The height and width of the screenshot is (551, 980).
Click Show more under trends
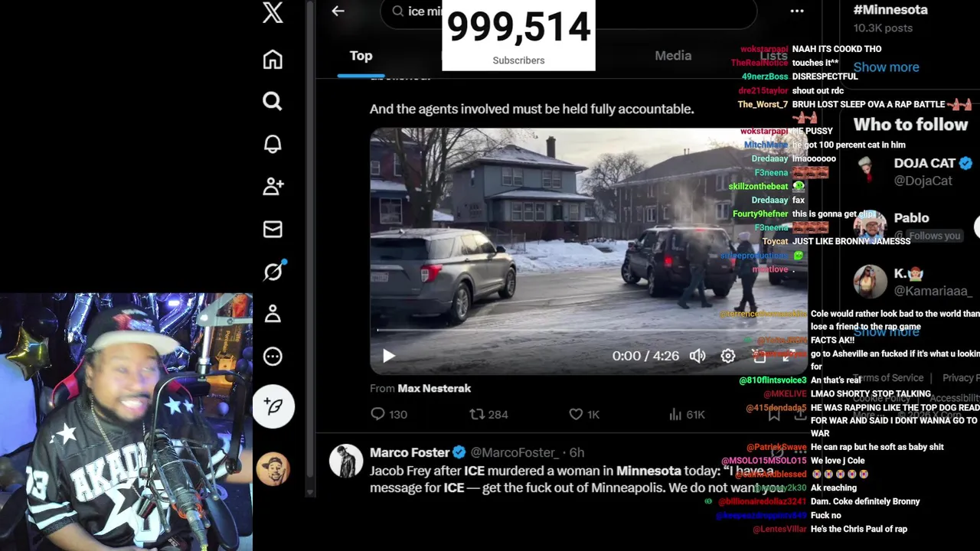886,67
